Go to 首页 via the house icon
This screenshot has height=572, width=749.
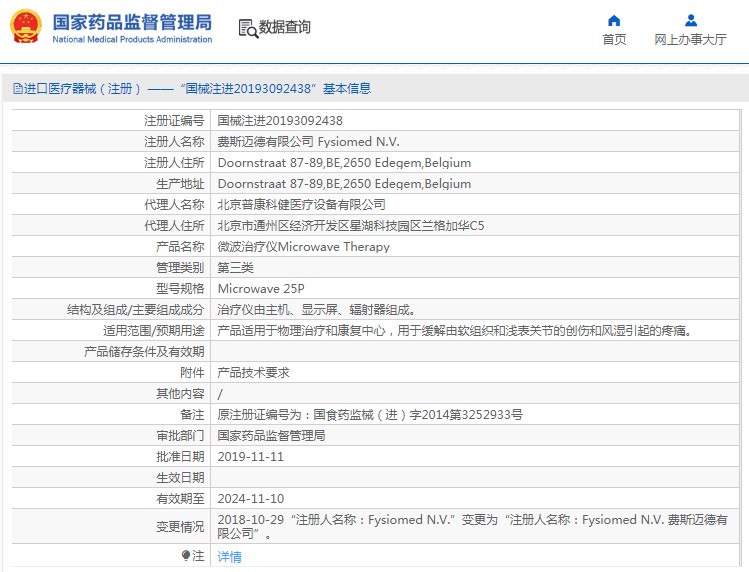[614, 21]
